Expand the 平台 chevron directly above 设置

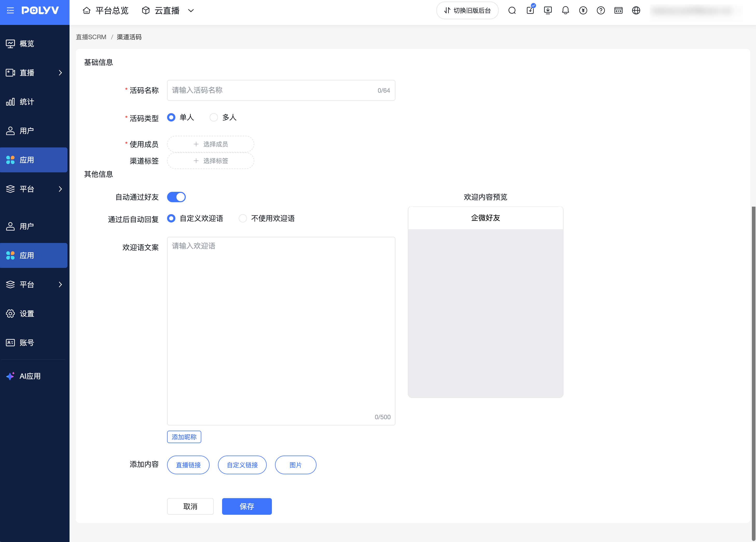[x=60, y=284]
